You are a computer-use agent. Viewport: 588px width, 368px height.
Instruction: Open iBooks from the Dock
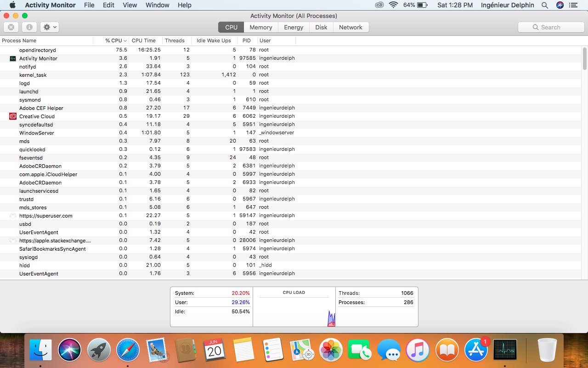[447, 351]
